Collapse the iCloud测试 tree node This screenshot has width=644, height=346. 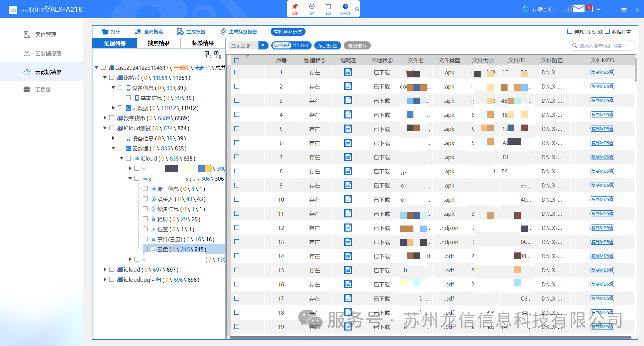(105, 128)
